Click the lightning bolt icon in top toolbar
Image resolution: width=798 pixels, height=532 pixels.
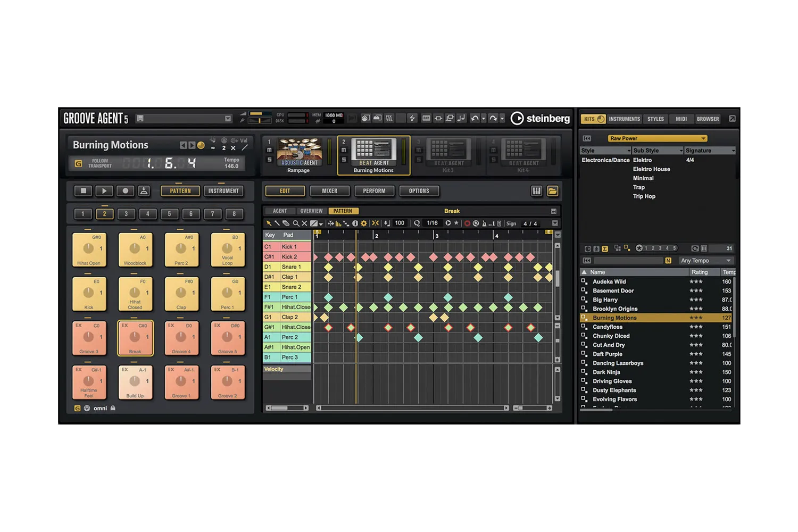point(412,118)
